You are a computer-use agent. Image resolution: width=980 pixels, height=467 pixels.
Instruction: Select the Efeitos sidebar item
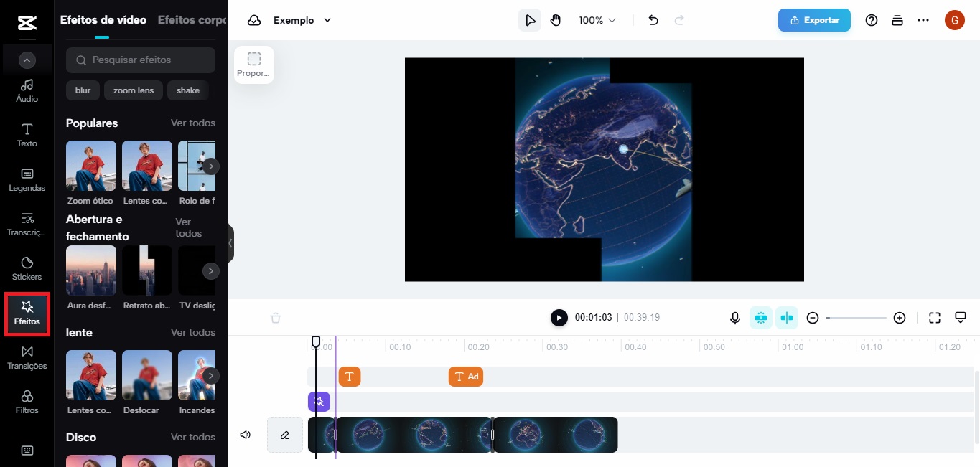click(27, 313)
